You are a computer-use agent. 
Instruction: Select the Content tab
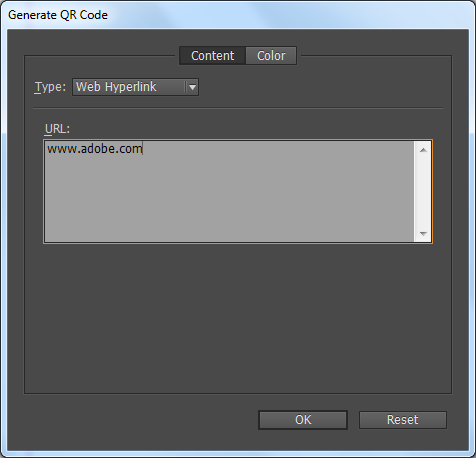pos(212,56)
